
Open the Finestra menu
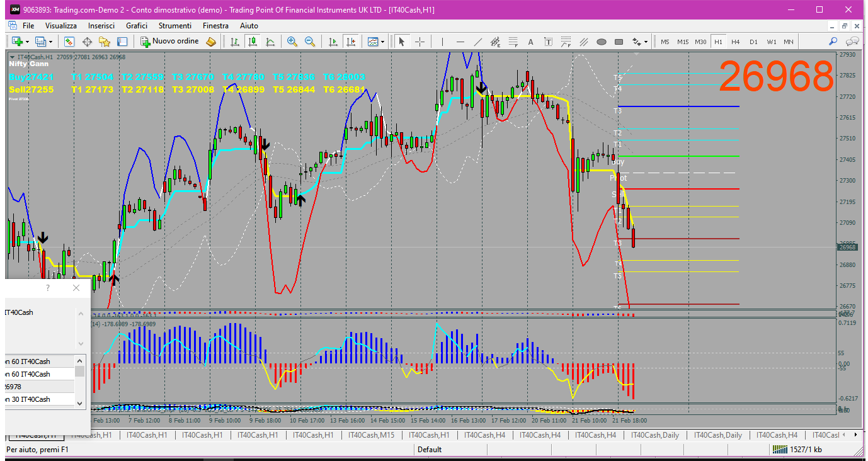[x=216, y=26]
